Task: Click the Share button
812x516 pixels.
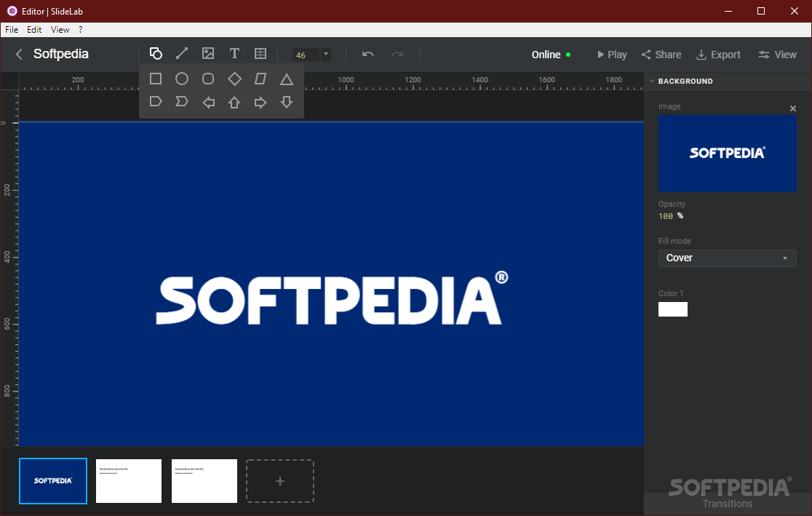Action: 661,55
